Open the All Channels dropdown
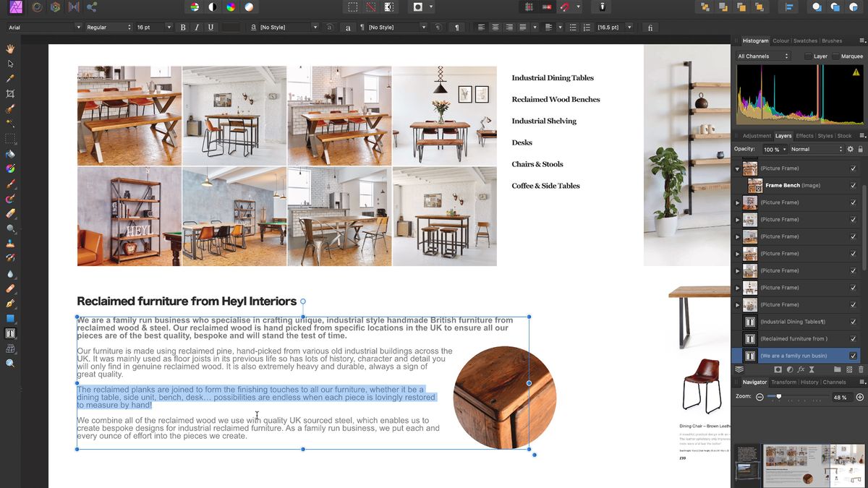The height and width of the screenshot is (488, 868). point(762,55)
